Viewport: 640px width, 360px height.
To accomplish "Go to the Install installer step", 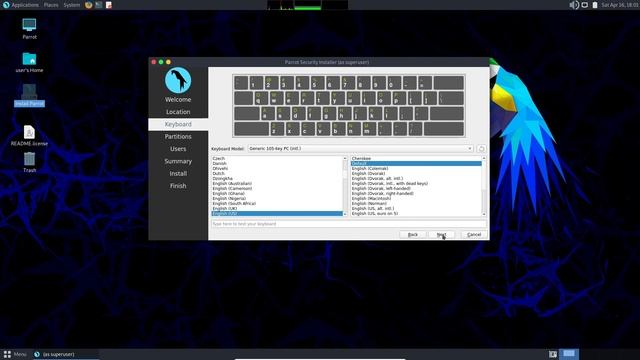I will pyautogui.click(x=178, y=173).
